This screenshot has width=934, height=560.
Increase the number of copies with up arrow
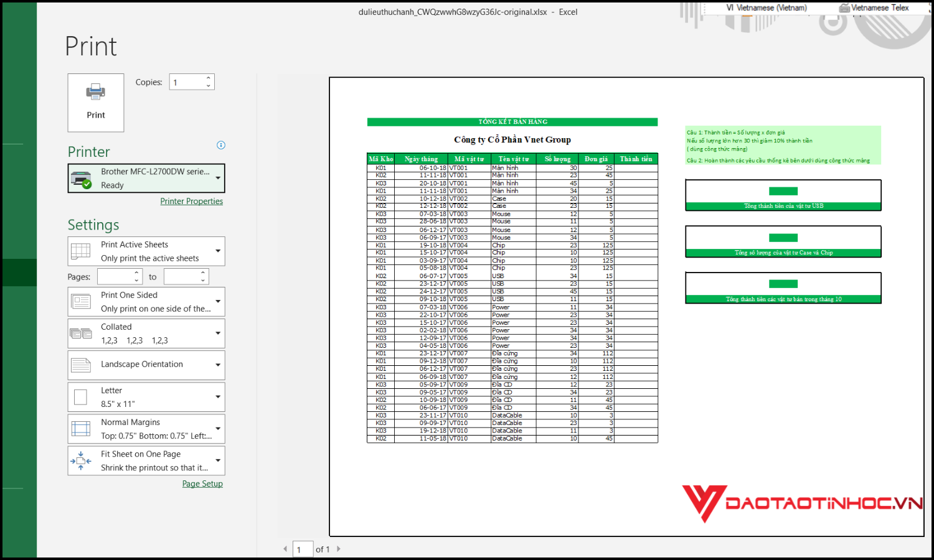click(x=209, y=78)
